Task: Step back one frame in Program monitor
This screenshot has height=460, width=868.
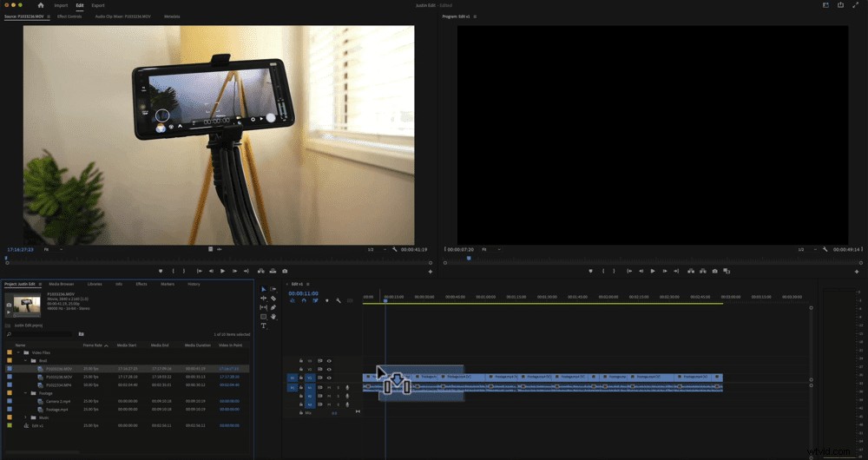Action: coord(641,272)
